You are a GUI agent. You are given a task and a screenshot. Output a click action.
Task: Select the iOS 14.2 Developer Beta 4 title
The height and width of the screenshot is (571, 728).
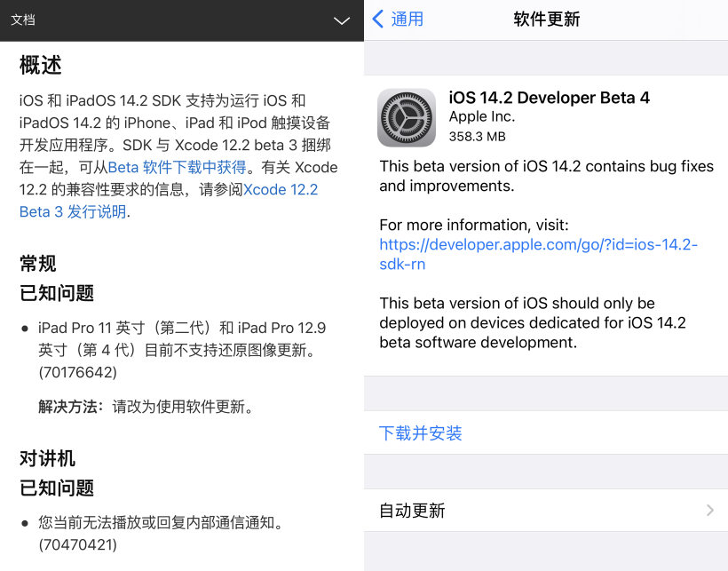pos(549,98)
